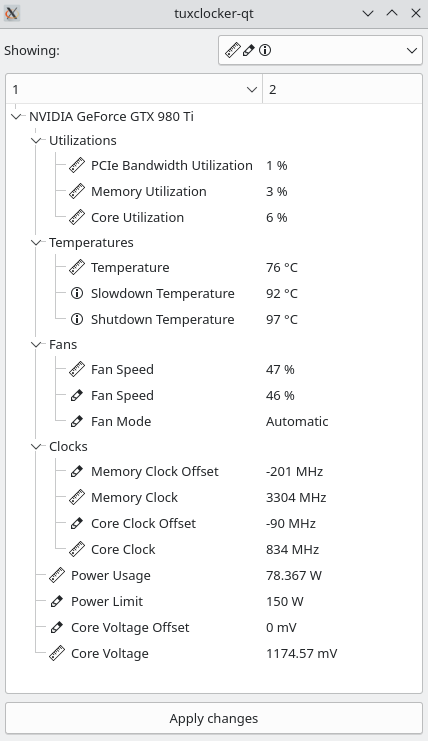This screenshot has height=741, width=428.
Task: Click the ruler icon next to Core Voltage
Action: [x=57, y=654]
